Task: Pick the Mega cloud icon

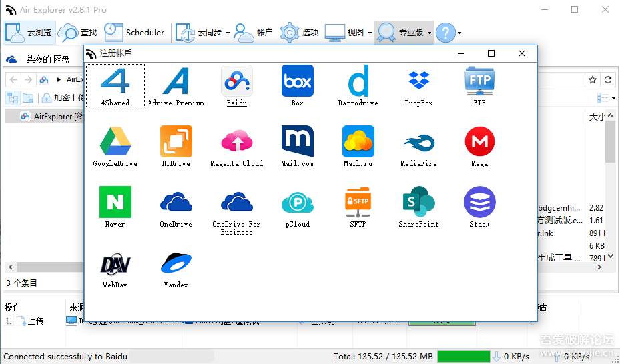Action: tap(479, 142)
